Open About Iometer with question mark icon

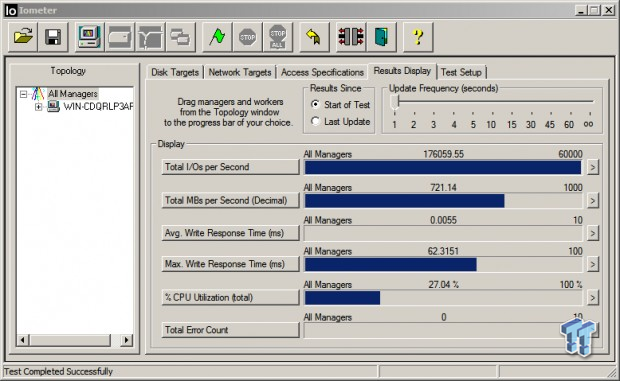tap(418, 37)
